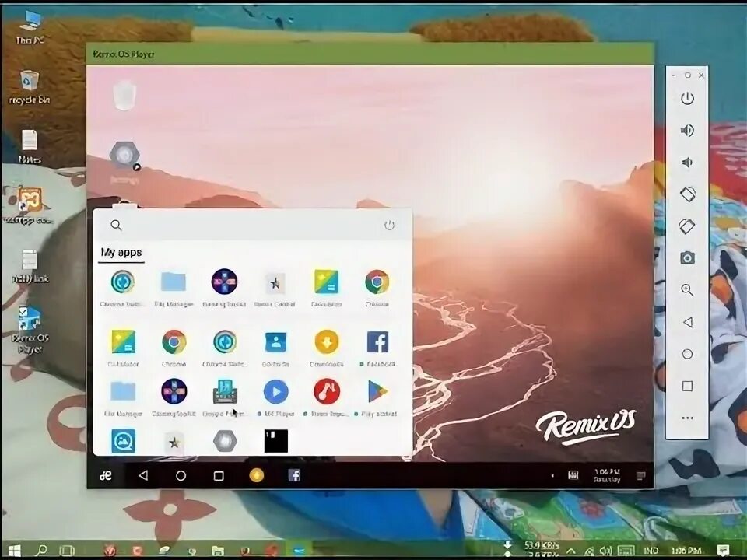Open the keyboard app icon in My apps
Image resolution: width=747 pixels, height=560 pixels.
(x=225, y=392)
